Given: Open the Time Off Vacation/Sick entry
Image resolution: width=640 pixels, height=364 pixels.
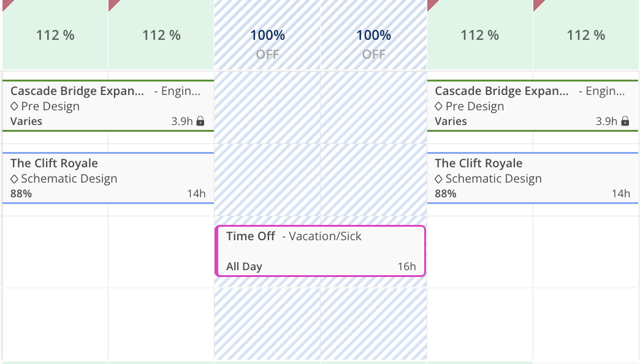Looking at the screenshot, I should point(319,251).
